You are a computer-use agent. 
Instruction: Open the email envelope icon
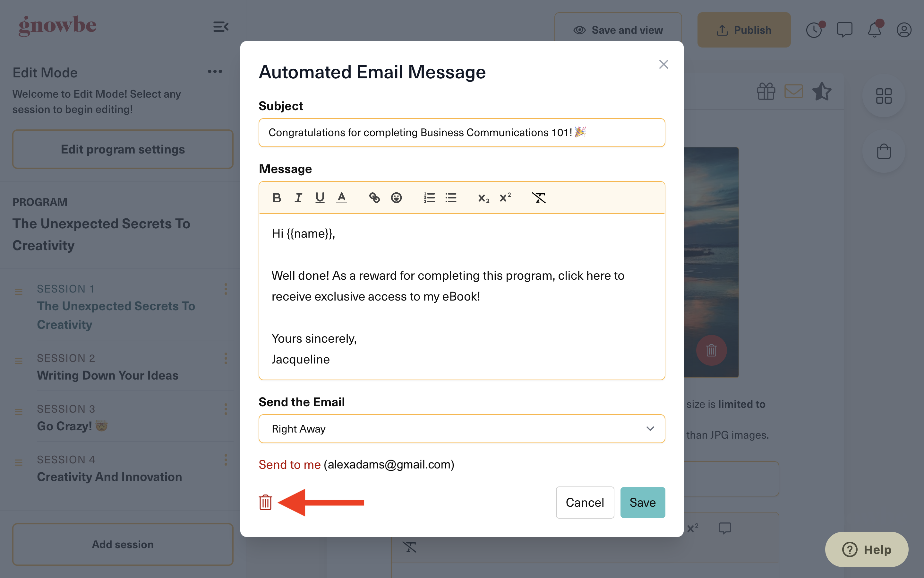[794, 92]
